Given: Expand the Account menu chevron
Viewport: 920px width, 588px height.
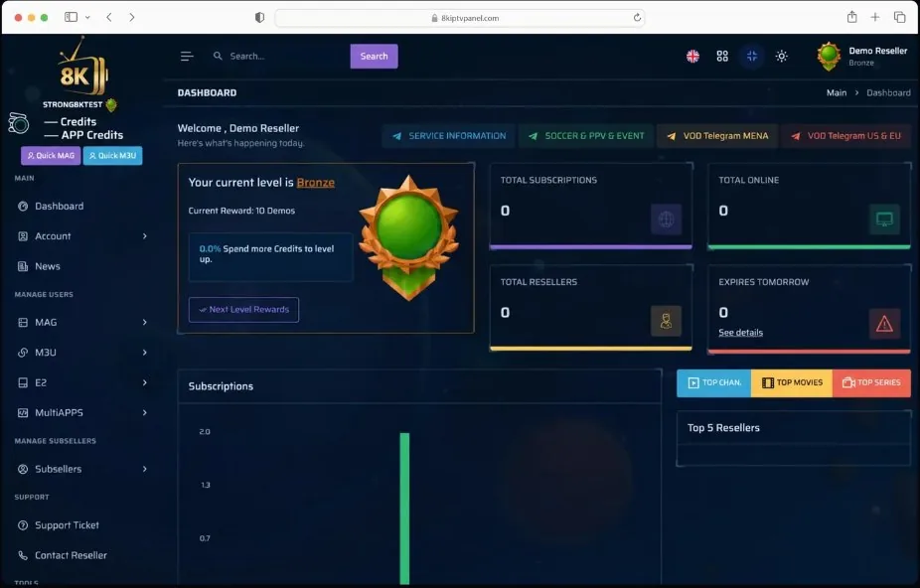Looking at the screenshot, I should (x=145, y=236).
